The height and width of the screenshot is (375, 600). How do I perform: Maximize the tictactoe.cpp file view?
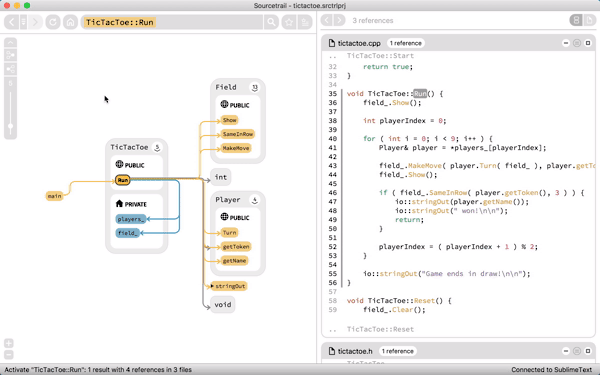tap(588, 43)
